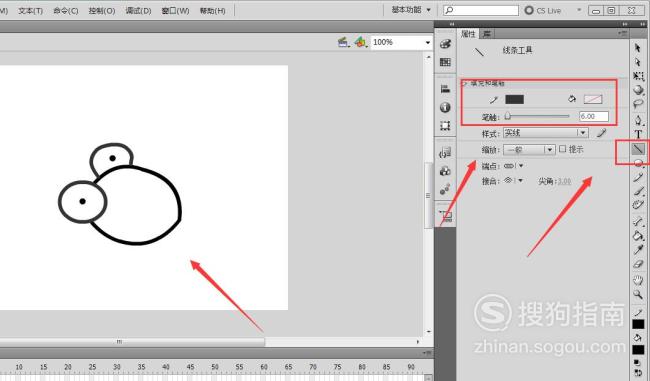Collapse the 填充和笔触 section

464,83
